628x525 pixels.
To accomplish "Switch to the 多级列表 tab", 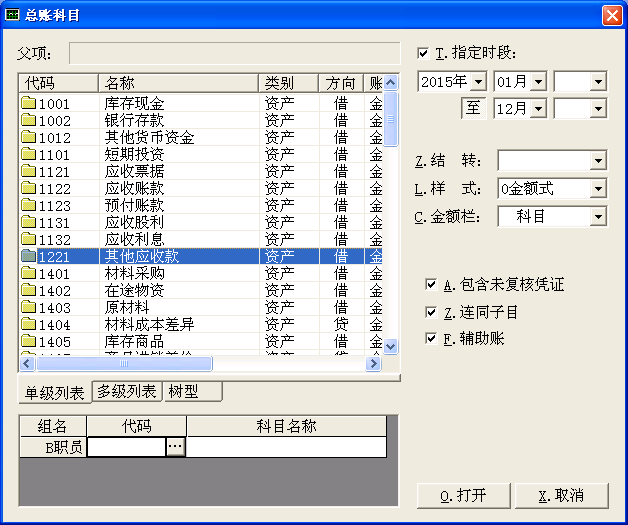I will coord(127,391).
